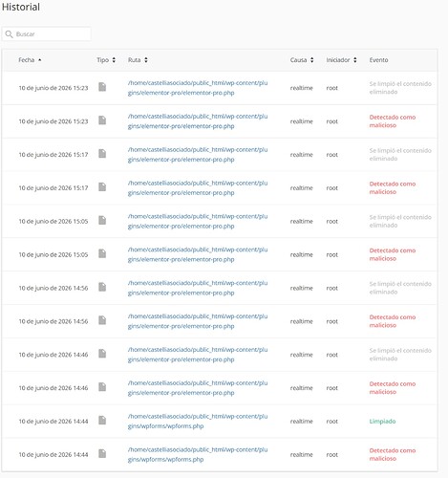Click the Evento column header
Screen dimensions: 448x478
[x=378, y=60]
